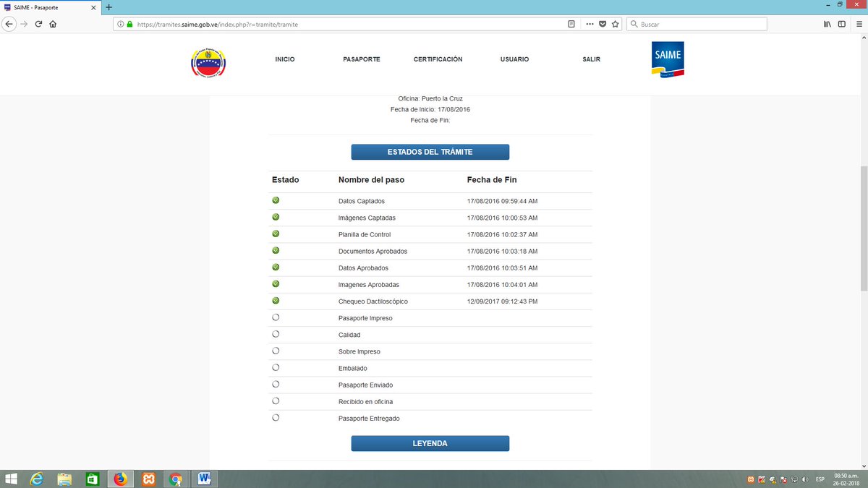Screen dimensions: 868x488
Task: Click the page vertical scrollbar thumb
Action: (864, 228)
